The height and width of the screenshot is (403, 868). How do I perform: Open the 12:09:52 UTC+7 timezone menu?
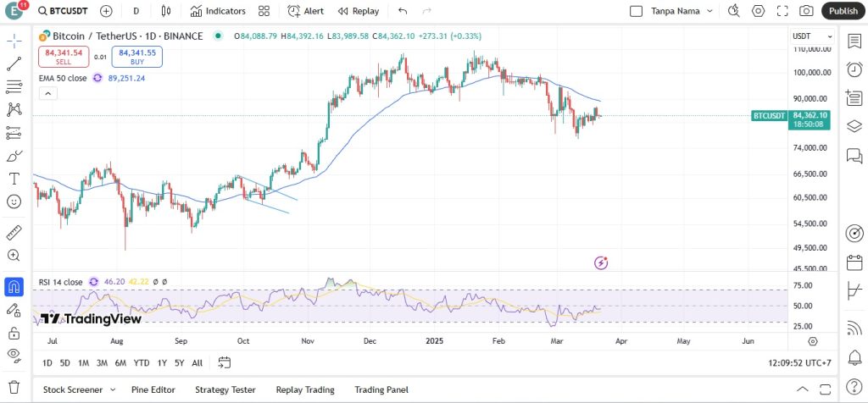(799, 363)
